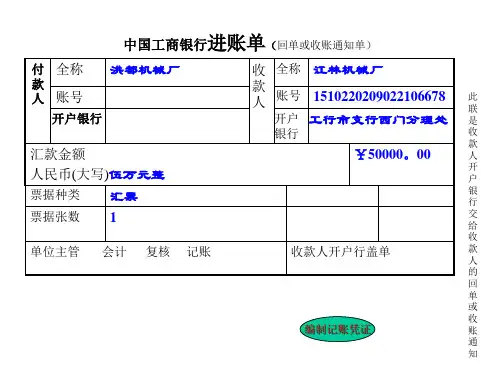
Task: Click the payer 全称 label
Action: click(70, 69)
